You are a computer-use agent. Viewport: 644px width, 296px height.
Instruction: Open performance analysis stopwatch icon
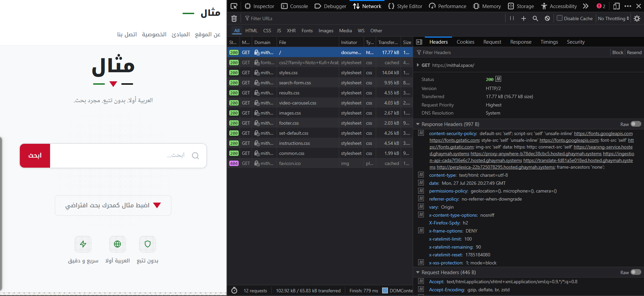click(234, 291)
